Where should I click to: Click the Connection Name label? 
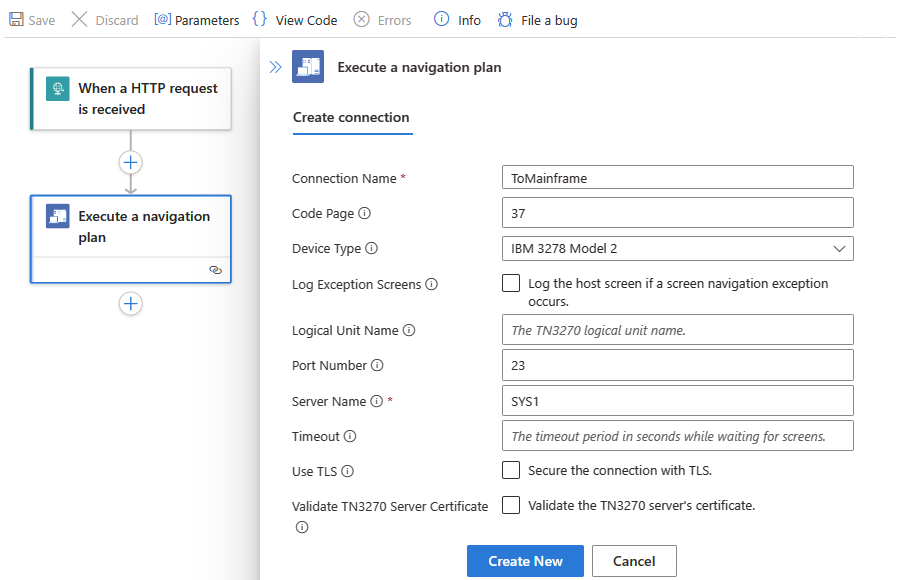(x=344, y=179)
